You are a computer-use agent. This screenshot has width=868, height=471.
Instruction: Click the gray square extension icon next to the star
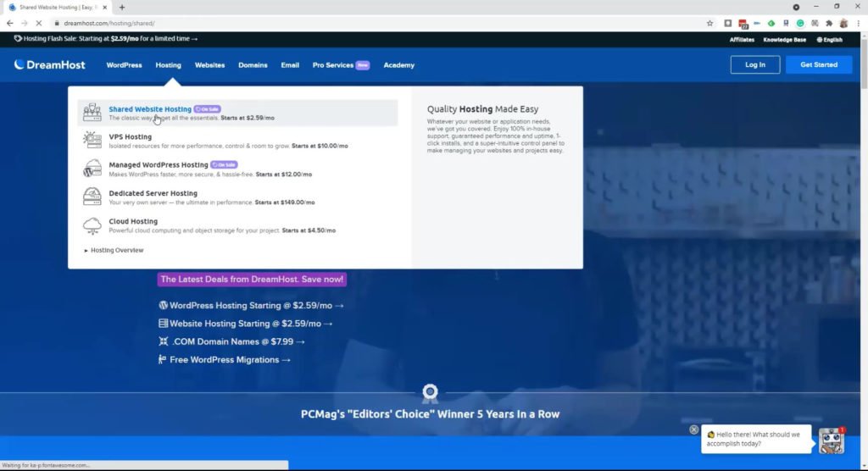728,23
